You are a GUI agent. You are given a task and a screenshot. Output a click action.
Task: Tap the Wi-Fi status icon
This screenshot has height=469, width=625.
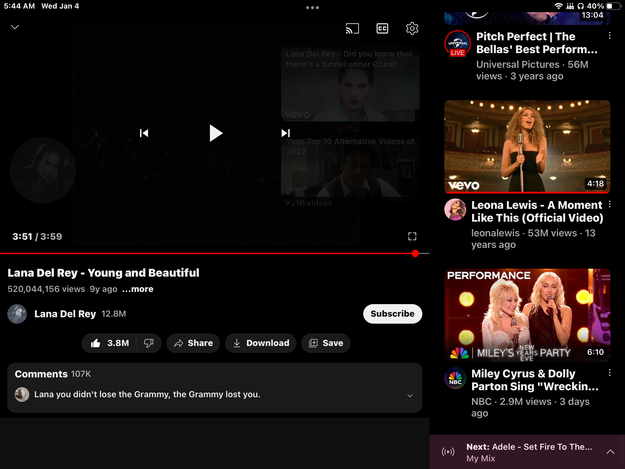point(559,6)
